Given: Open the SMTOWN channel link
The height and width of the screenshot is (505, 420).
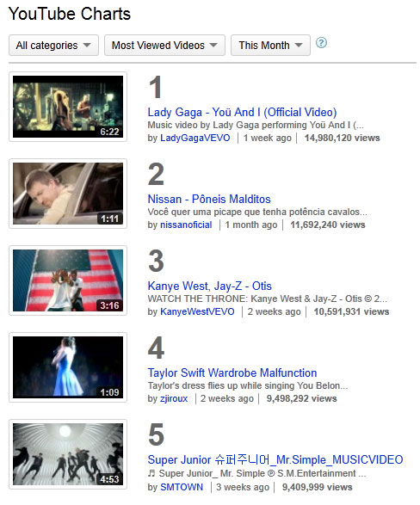Looking at the screenshot, I should (x=182, y=487).
